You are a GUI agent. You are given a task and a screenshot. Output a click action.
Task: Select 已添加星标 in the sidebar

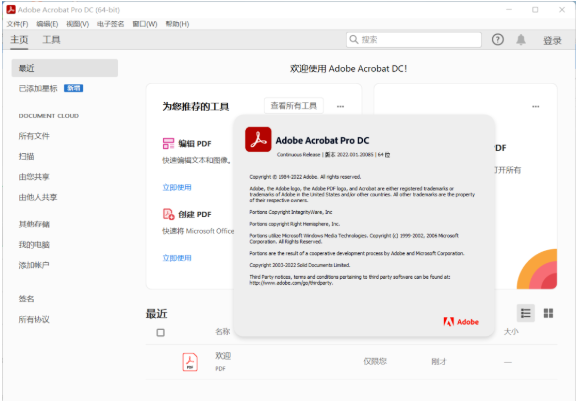pos(38,88)
